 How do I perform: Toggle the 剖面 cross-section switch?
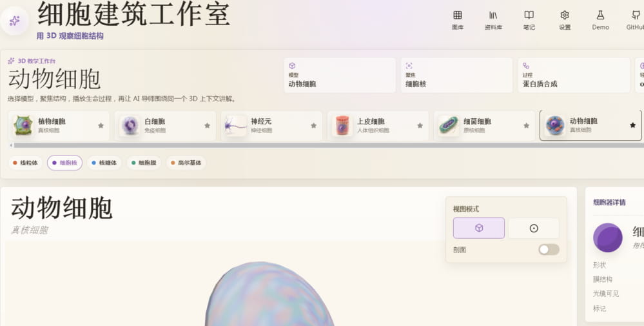coord(549,250)
